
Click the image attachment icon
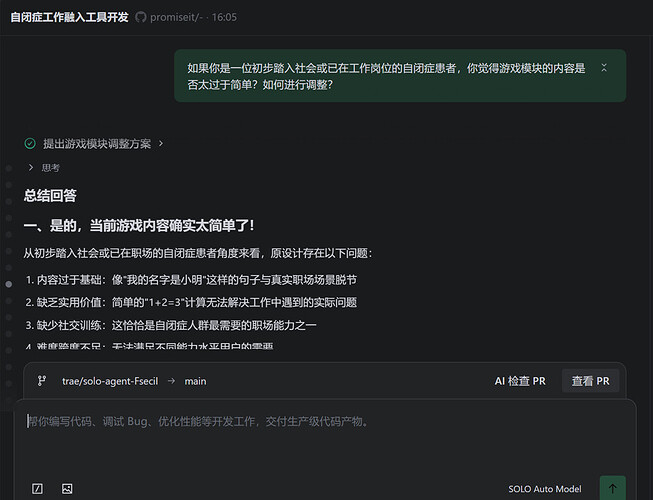pos(67,488)
